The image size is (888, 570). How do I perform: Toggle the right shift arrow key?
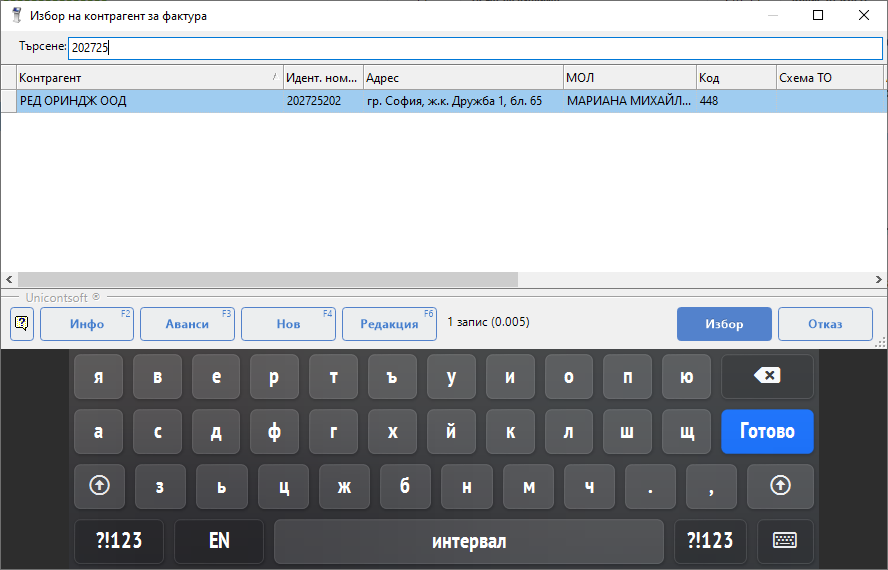point(780,486)
